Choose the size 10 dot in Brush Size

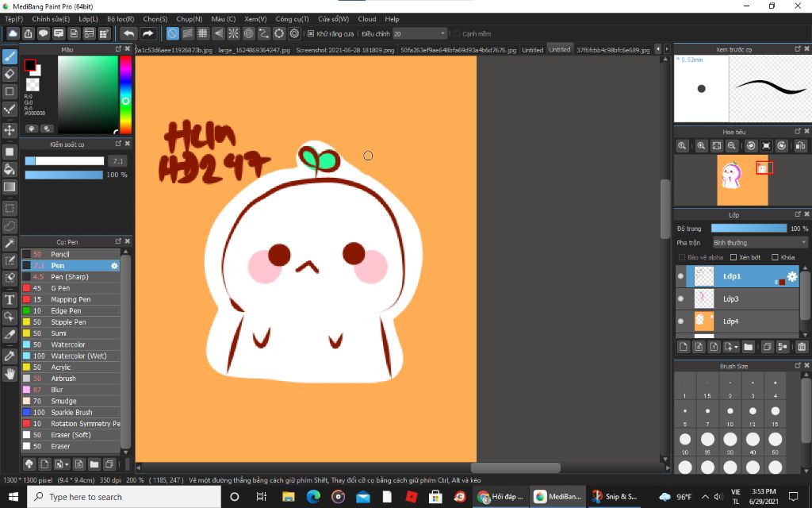coord(730,411)
